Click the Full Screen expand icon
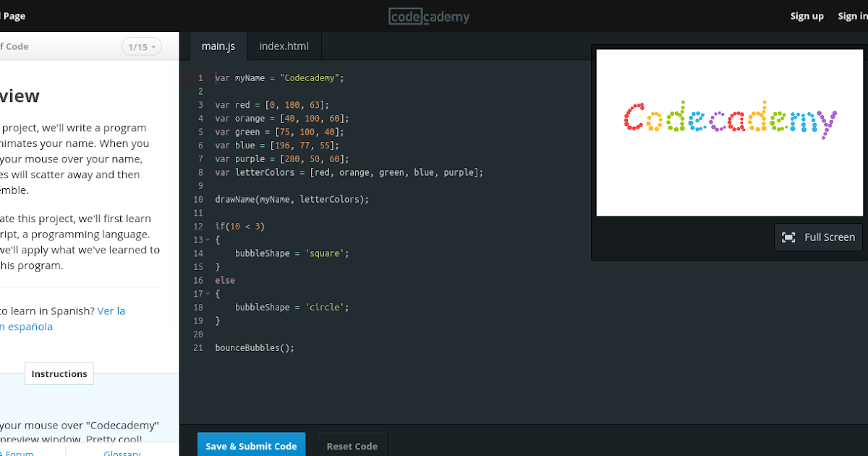Image resolution: width=868 pixels, height=456 pixels. point(789,237)
